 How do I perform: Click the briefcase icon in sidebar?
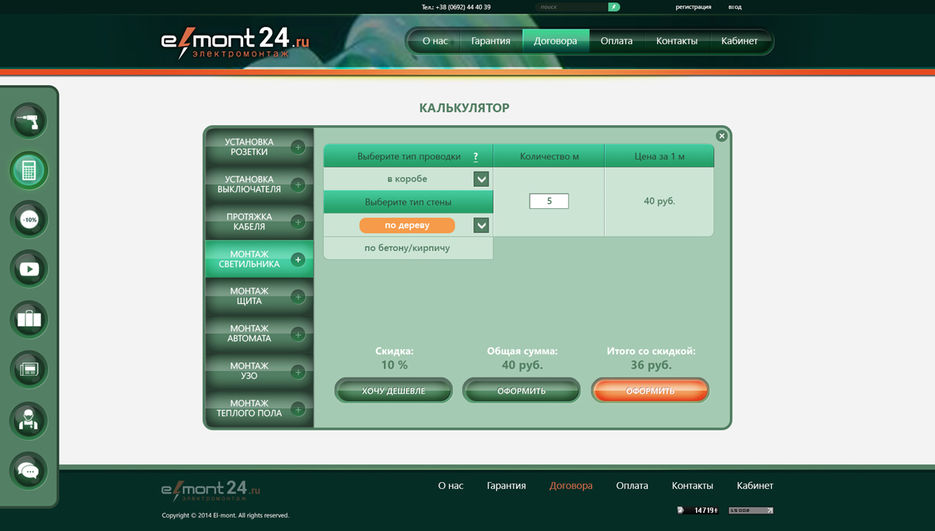tap(29, 319)
